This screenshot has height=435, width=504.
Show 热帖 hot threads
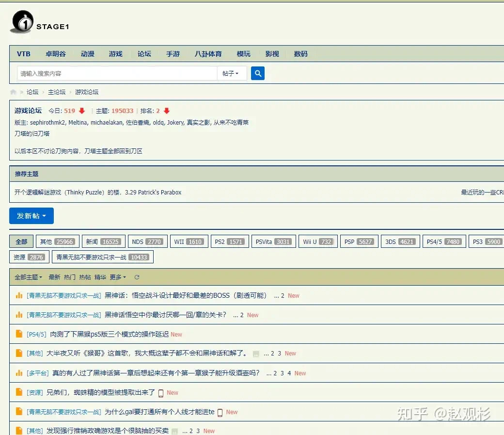[85, 277]
